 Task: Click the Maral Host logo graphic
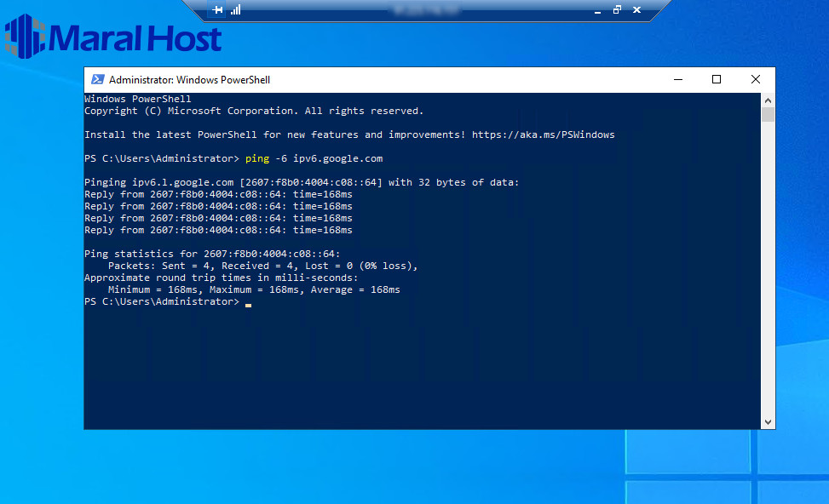[111, 38]
